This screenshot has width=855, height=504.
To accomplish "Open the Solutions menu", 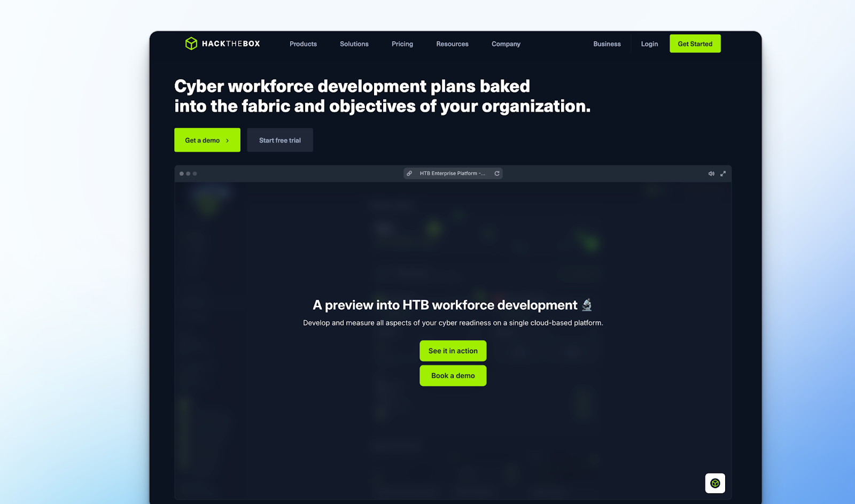I will point(354,44).
